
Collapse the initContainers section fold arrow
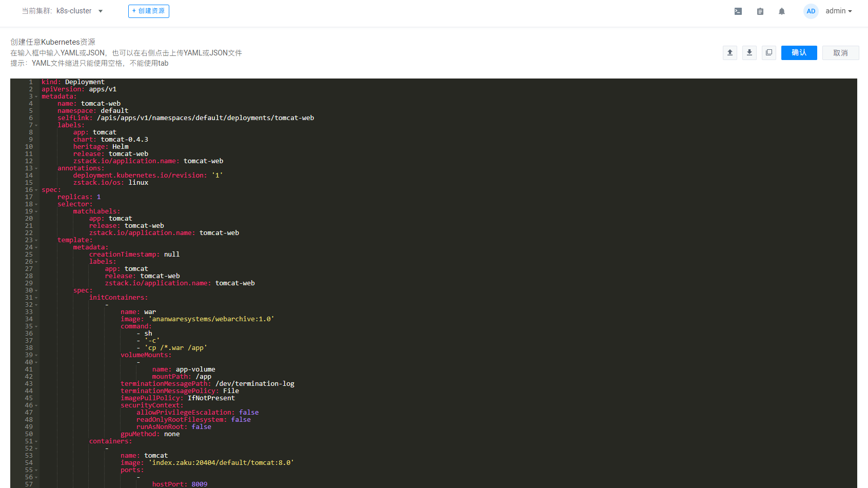(35, 297)
